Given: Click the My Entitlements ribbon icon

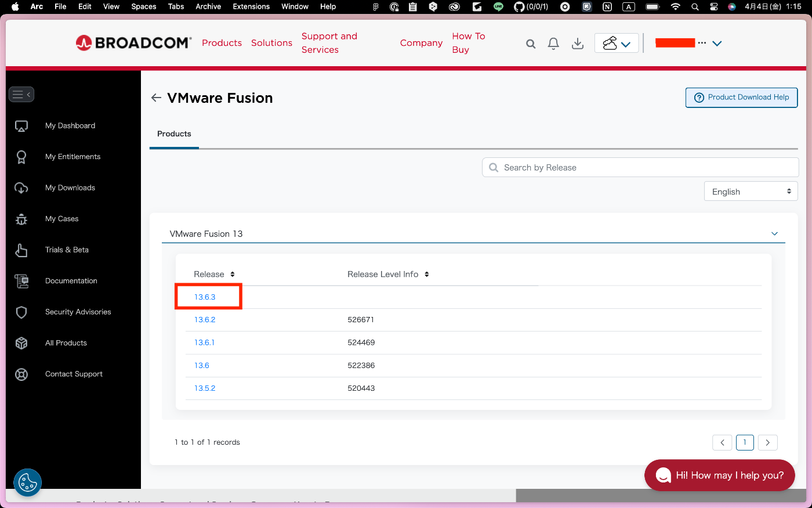Looking at the screenshot, I should point(21,157).
